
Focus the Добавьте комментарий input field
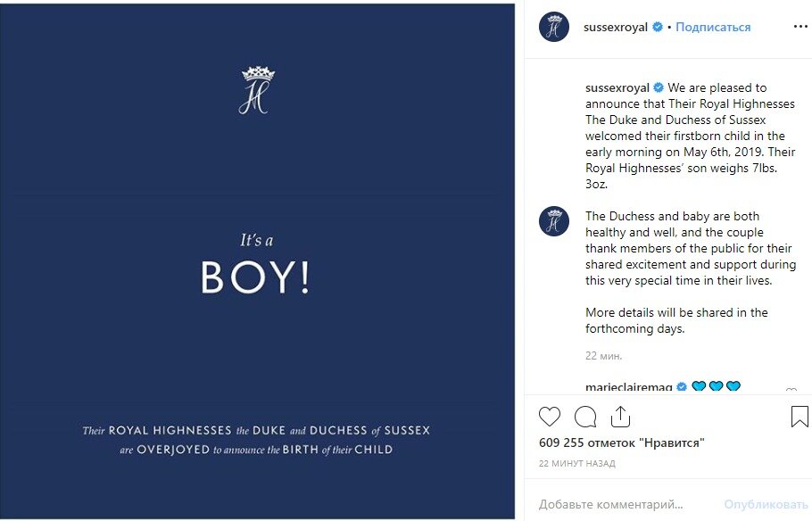625,504
